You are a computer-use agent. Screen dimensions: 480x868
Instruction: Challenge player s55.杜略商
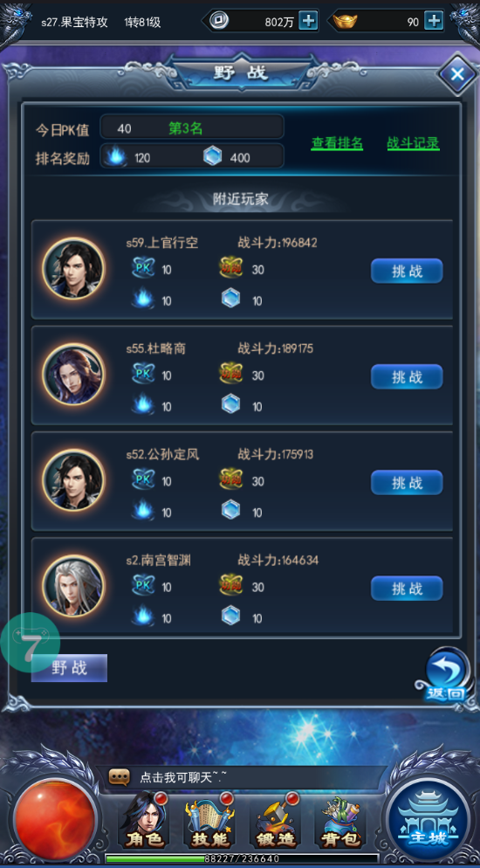point(407,377)
